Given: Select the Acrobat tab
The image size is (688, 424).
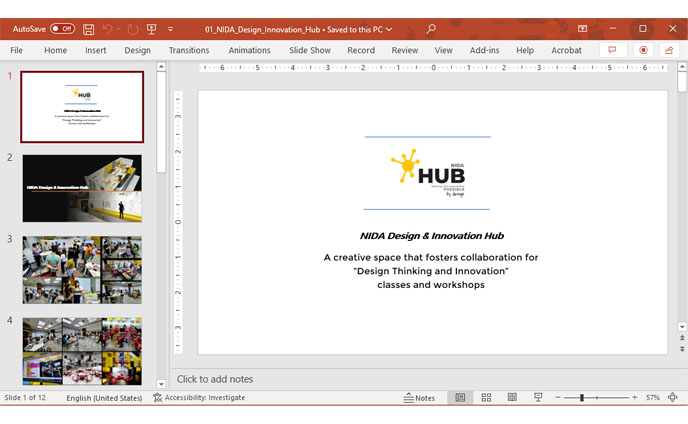Looking at the screenshot, I should (566, 50).
